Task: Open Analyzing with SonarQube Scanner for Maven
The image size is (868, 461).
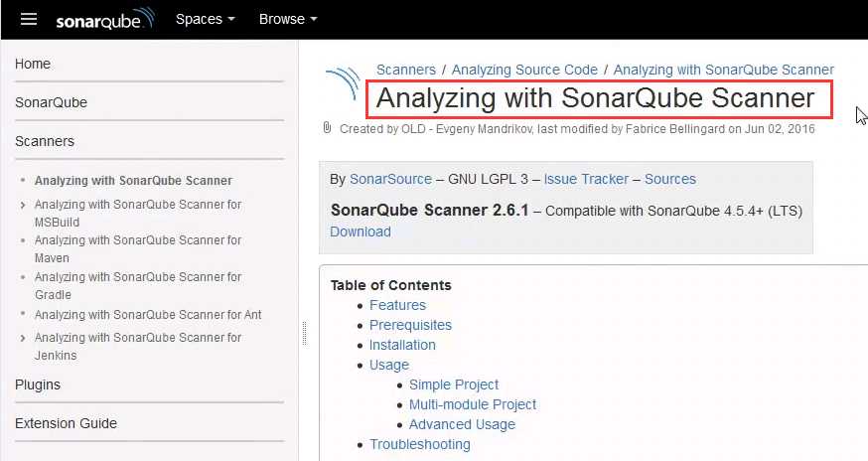Action: tap(138, 248)
